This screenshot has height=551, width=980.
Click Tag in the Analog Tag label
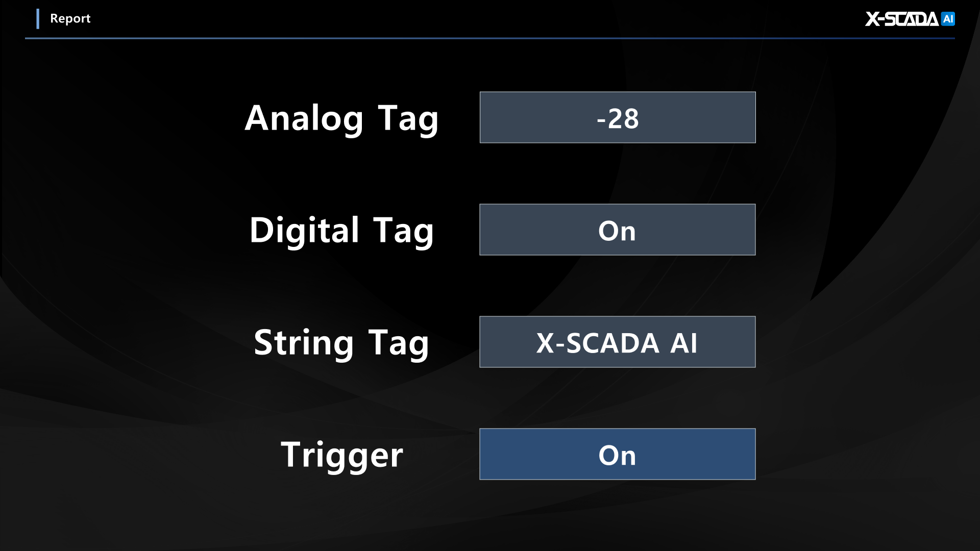tap(408, 118)
